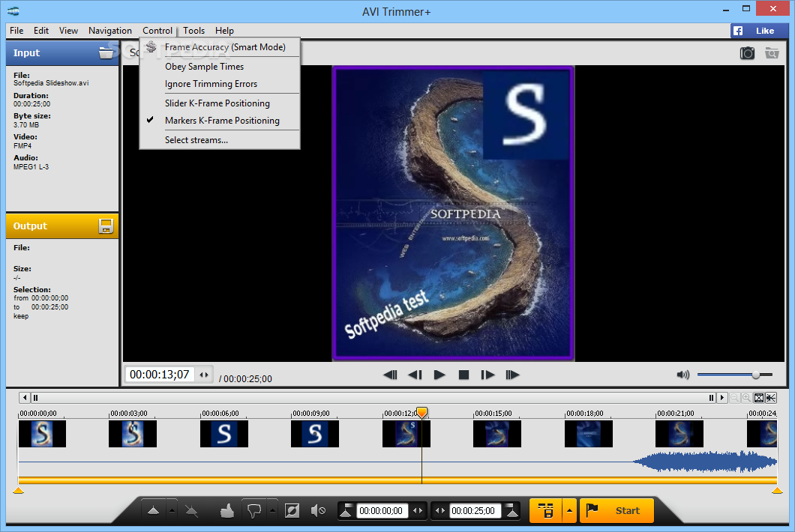Click the timeline zoom-out magnifier
The image size is (795, 532).
734,398
